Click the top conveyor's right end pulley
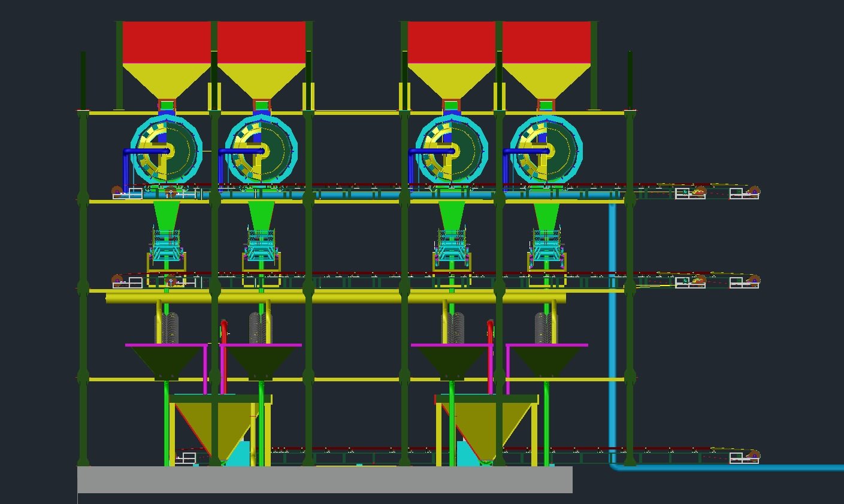Image resolution: width=844 pixels, height=504 pixels. click(754, 192)
